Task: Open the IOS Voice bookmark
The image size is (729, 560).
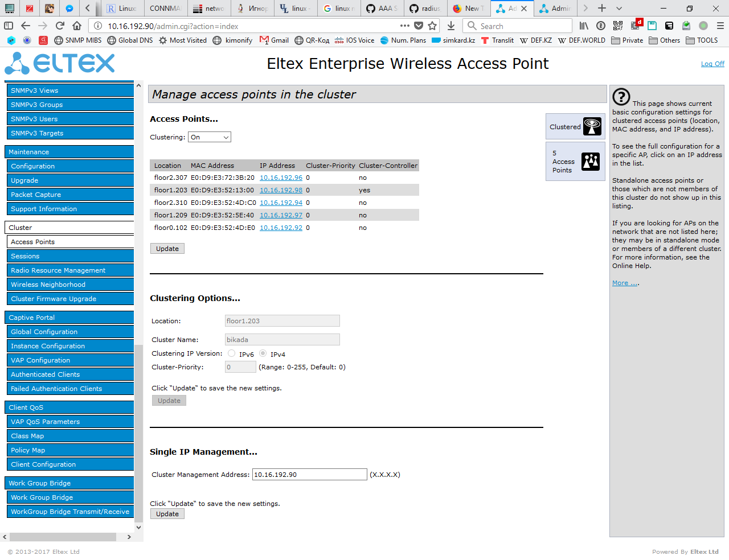Action: 354,40
